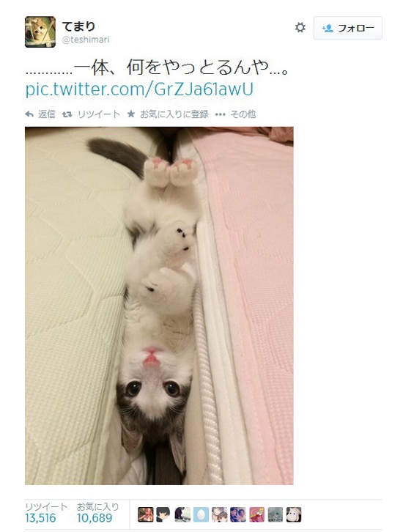Open the pic.twitter.com/GrZJa61awU link
The width and height of the screenshot is (403, 532).
coord(139,89)
